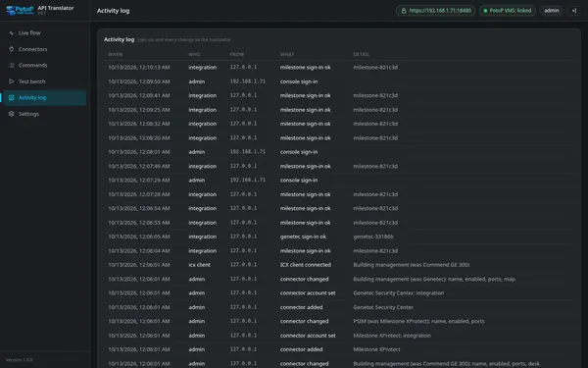
Task: Click the WHAT column header
Action: click(x=287, y=54)
